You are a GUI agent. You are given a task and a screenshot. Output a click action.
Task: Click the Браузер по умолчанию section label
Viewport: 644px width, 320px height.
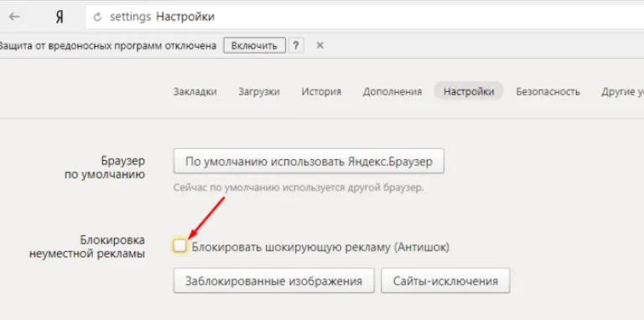click(104, 168)
